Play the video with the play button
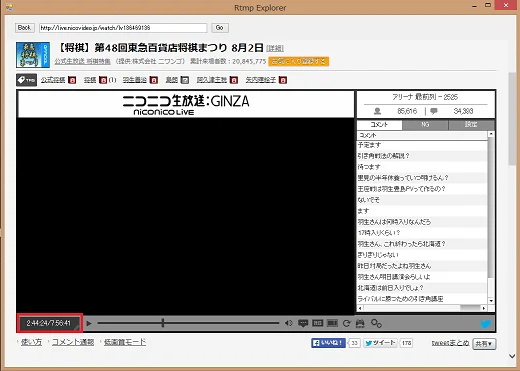The image size is (520, 371). click(x=89, y=323)
